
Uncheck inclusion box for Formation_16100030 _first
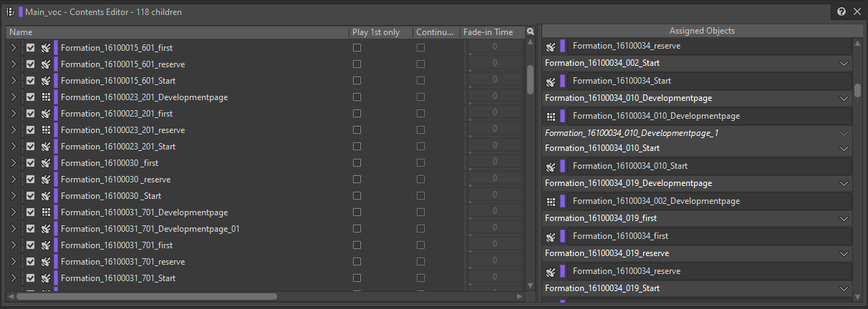[30, 163]
